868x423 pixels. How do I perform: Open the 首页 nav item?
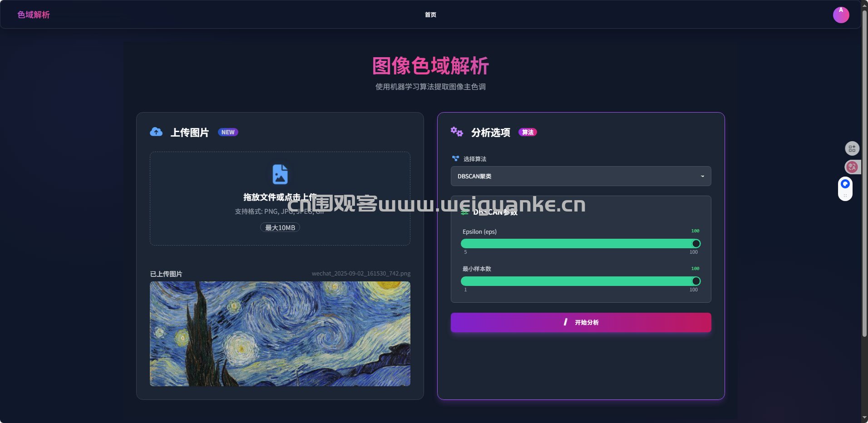coord(430,15)
